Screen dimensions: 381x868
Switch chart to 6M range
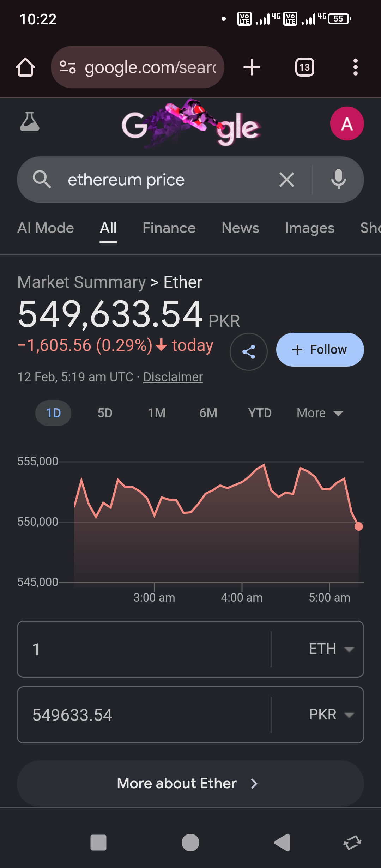[x=208, y=413]
